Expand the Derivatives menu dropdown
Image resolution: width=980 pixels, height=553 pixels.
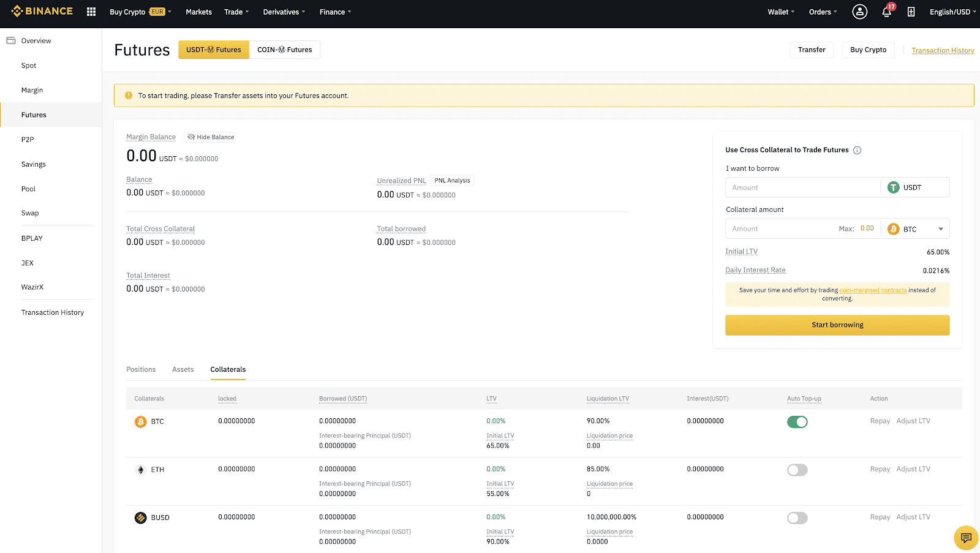point(284,12)
